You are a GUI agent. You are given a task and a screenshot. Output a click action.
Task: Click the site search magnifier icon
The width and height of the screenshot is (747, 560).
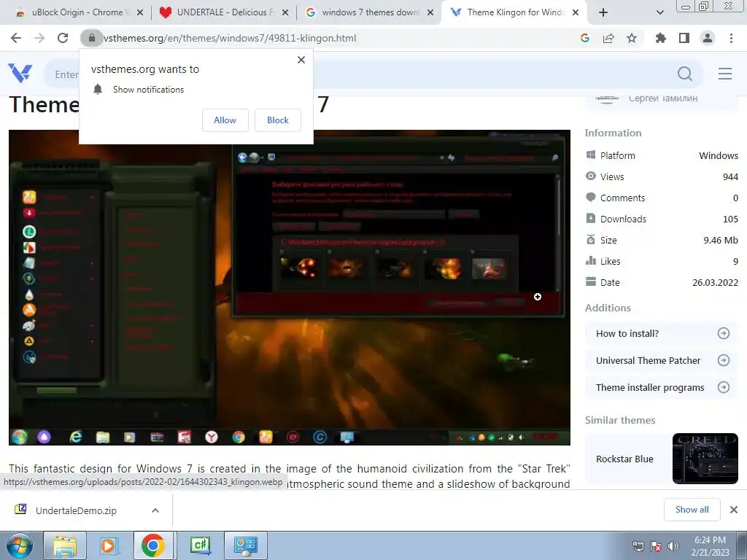tap(684, 74)
